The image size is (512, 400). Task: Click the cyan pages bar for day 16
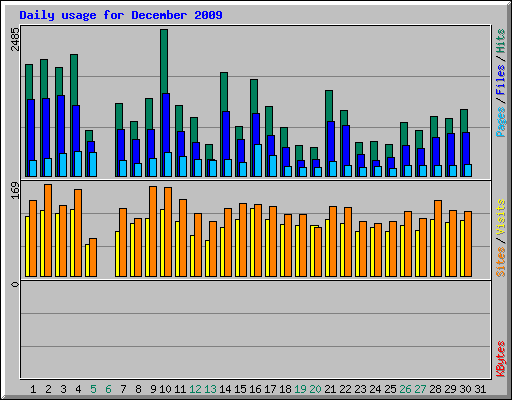(258, 160)
